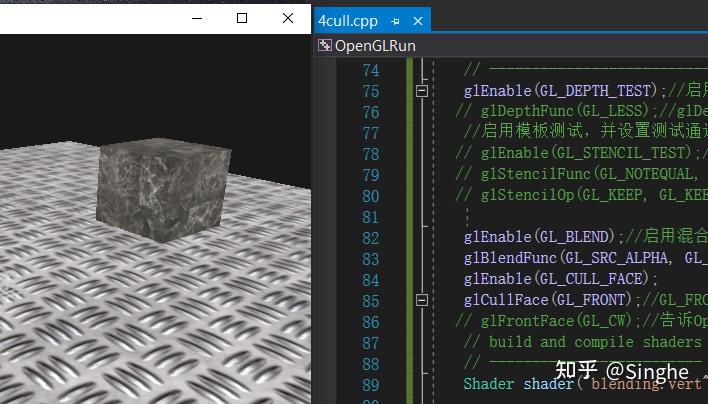Place cursor on glEnable(GL_DEPTH_TEST) line

click(x=586, y=91)
